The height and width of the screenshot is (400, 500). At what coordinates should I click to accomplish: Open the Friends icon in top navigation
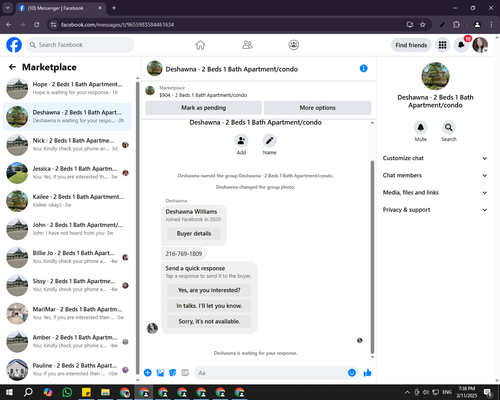[247, 45]
